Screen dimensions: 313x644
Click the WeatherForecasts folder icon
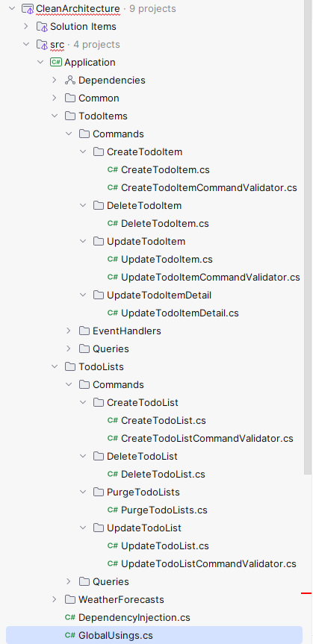click(70, 599)
